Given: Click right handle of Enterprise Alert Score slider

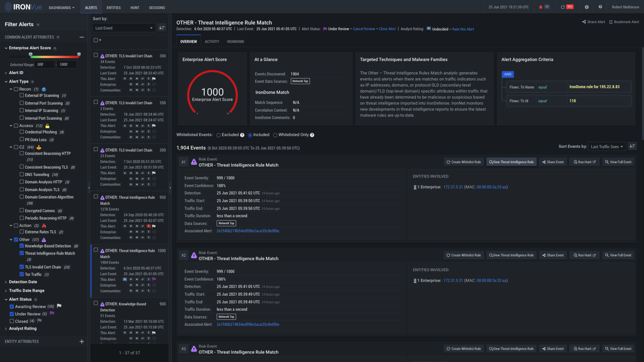Looking at the screenshot, I should pos(79,55).
